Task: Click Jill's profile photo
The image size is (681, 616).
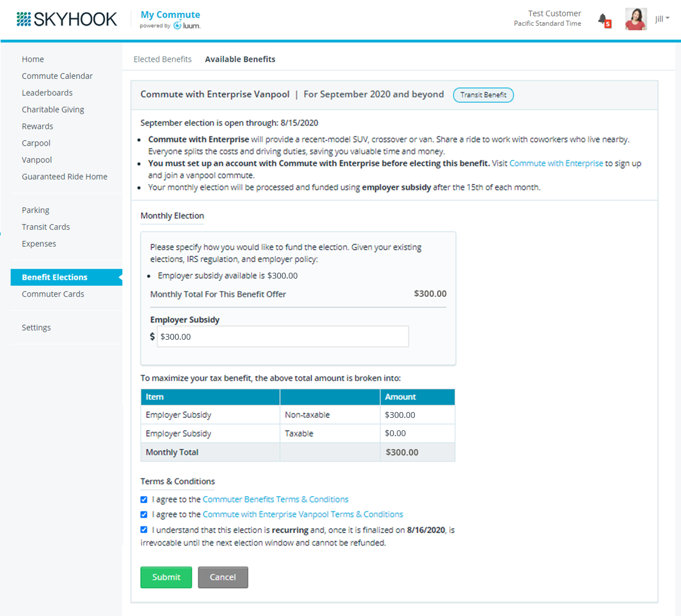Action: click(636, 19)
